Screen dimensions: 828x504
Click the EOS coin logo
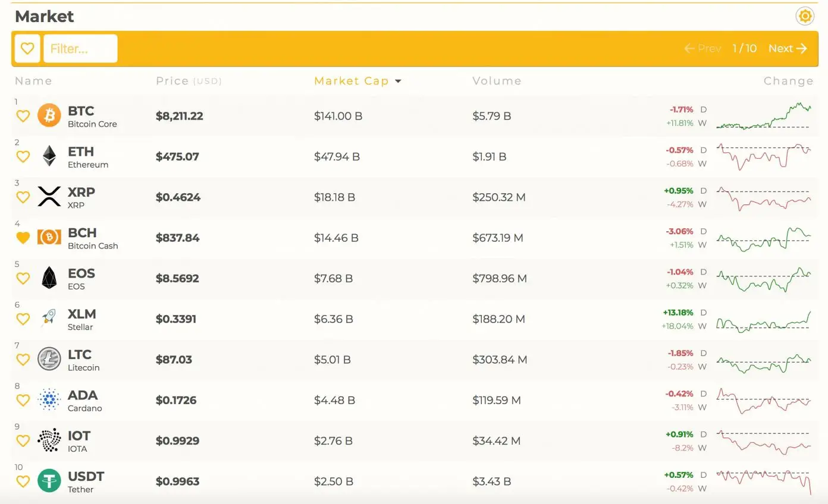(49, 278)
